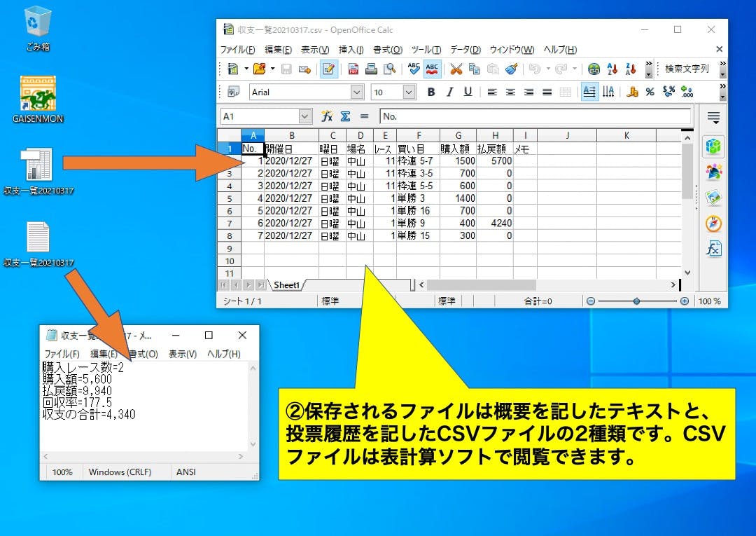756x536 pixels.
Task: Open sidebar Navigator compass icon
Action: [x=713, y=224]
